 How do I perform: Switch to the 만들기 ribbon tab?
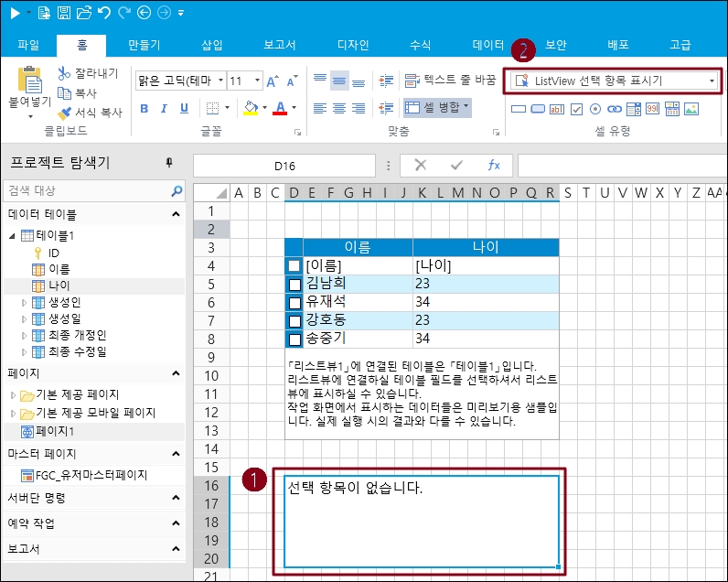pos(144,44)
